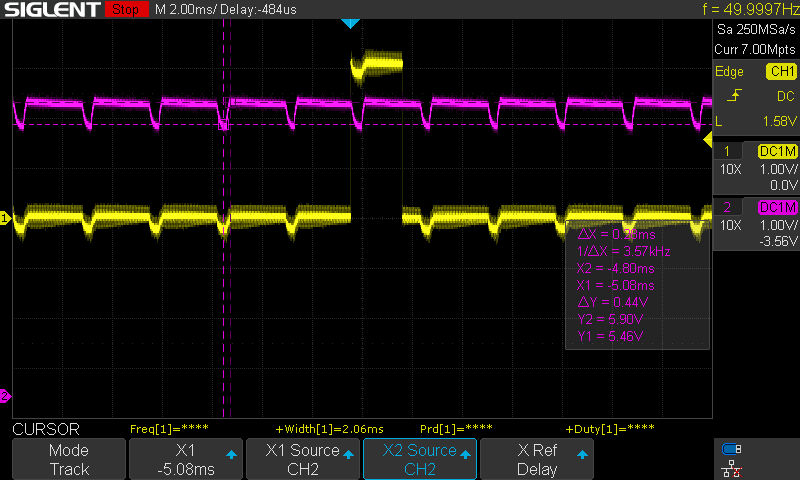Click the USB connection status icon

tap(732, 449)
